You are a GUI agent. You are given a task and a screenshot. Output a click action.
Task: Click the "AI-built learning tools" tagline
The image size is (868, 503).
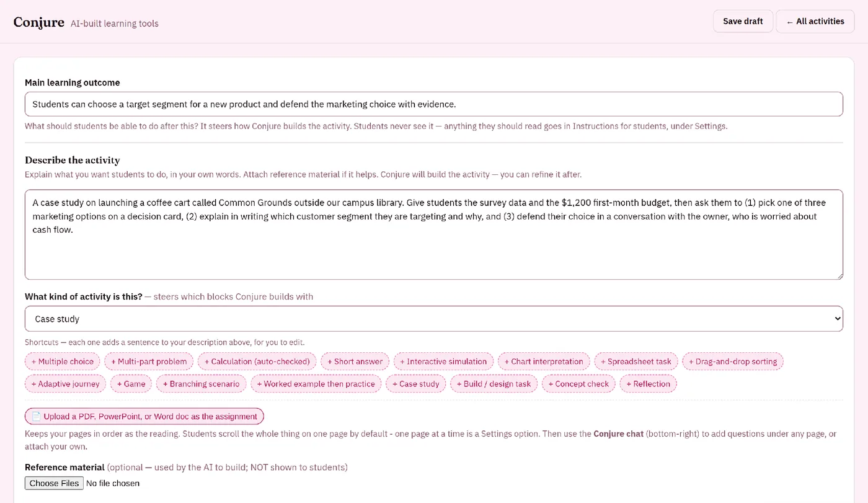tap(115, 24)
